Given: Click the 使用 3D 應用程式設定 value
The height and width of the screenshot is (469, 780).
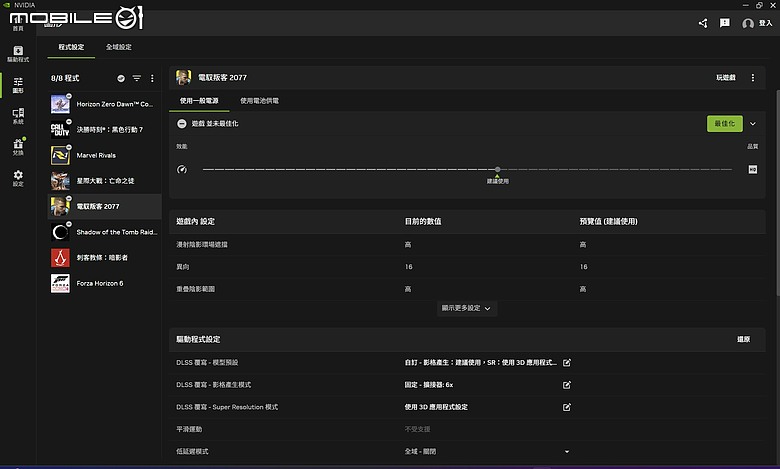Looking at the screenshot, I should (x=436, y=407).
